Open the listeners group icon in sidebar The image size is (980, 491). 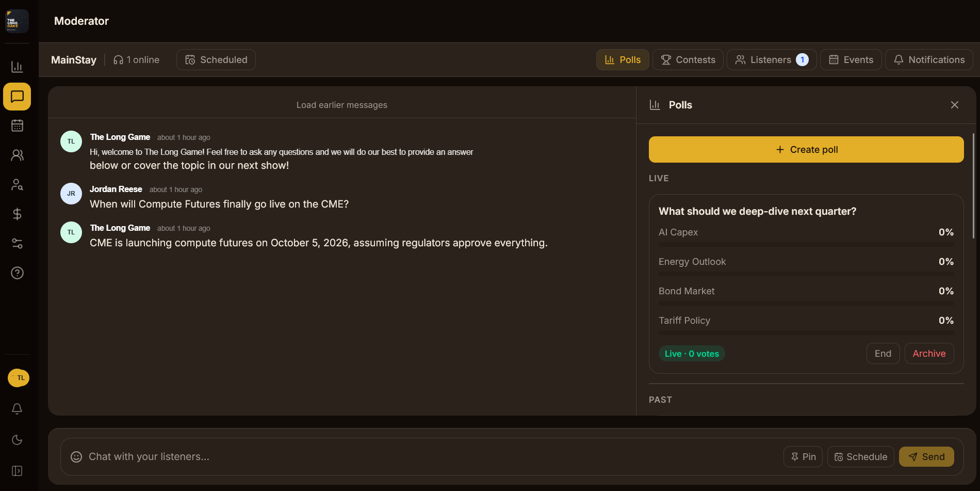[x=17, y=155]
